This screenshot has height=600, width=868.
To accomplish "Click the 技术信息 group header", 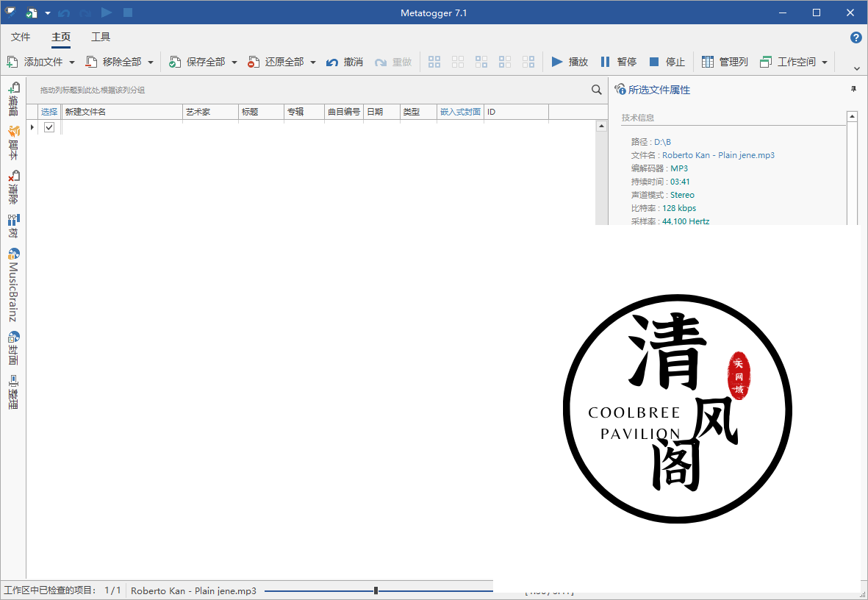I will pyautogui.click(x=638, y=118).
